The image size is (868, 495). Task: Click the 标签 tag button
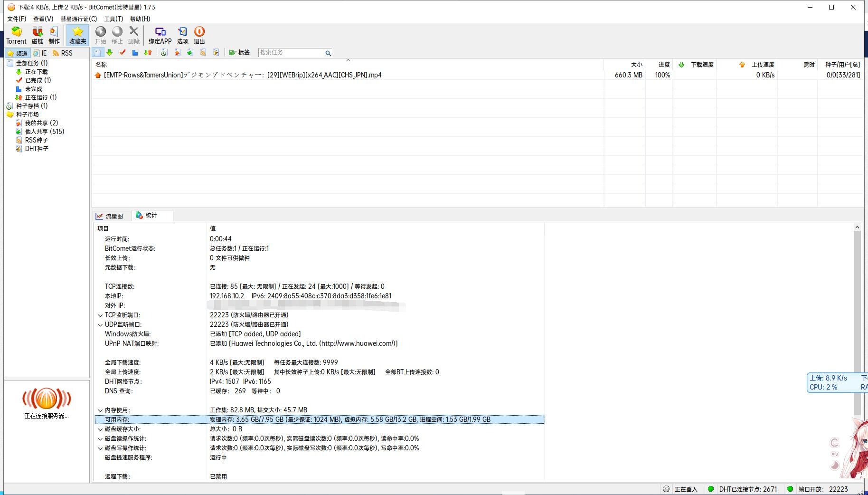pos(239,53)
